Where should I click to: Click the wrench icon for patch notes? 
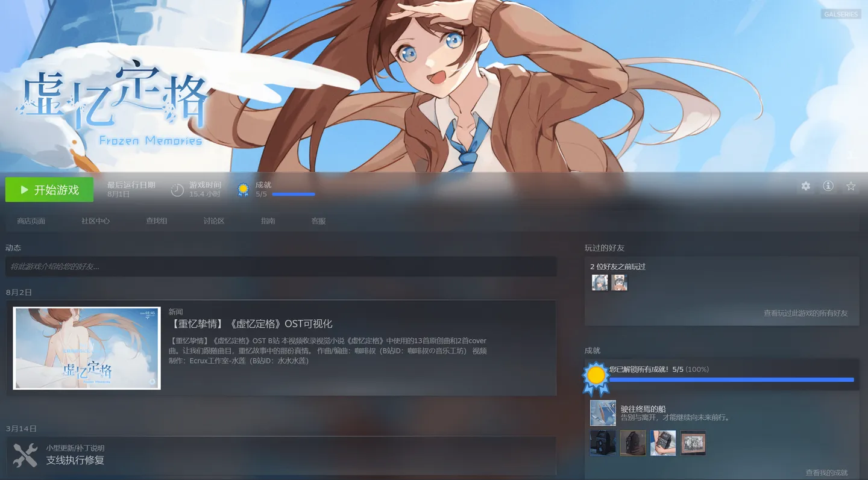[x=25, y=455]
